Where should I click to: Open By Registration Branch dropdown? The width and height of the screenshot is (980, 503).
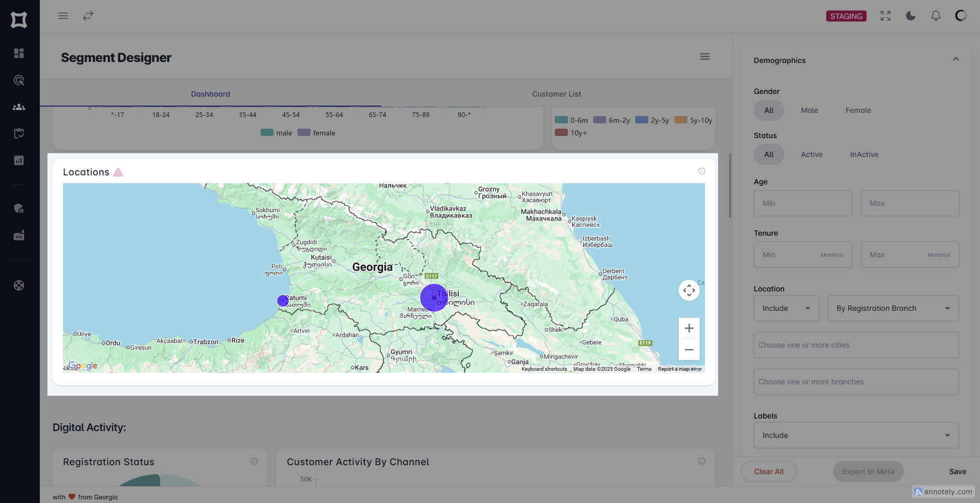[x=893, y=308]
